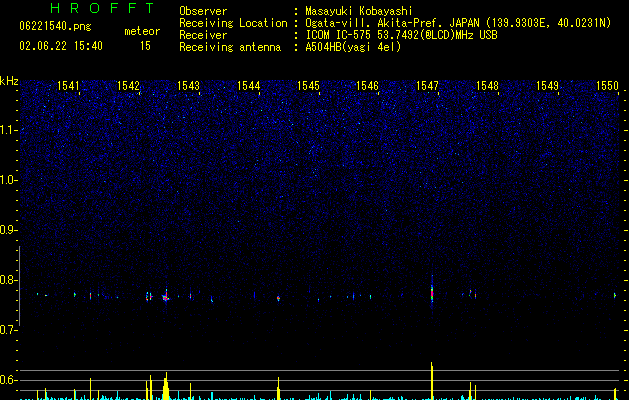Click the 1543 time marker
629x400 pixels.
coord(188,86)
